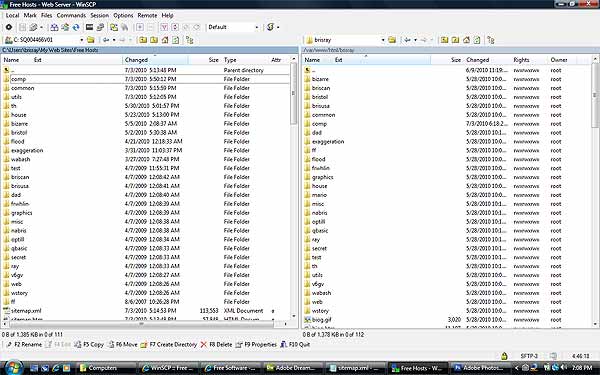Go back in local panel history
The width and height of the screenshot is (600, 375).
[106, 40]
